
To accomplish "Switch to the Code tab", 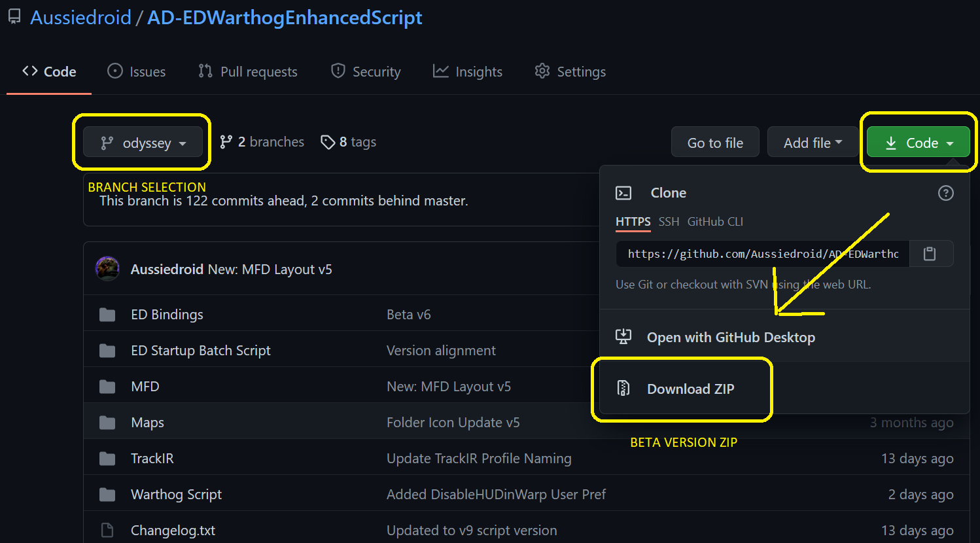I will [x=49, y=71].
